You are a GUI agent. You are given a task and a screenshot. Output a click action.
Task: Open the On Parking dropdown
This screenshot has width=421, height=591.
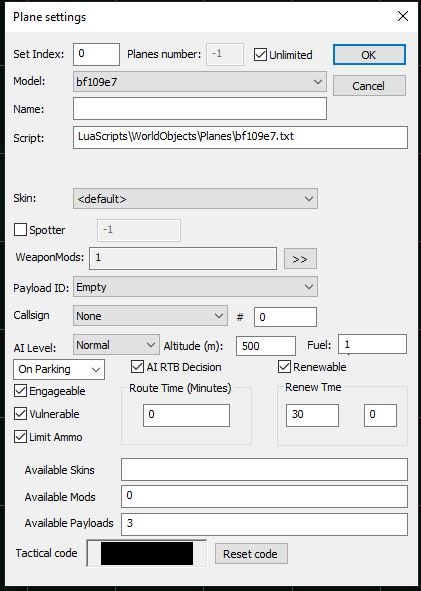click(x=59, y=369)
